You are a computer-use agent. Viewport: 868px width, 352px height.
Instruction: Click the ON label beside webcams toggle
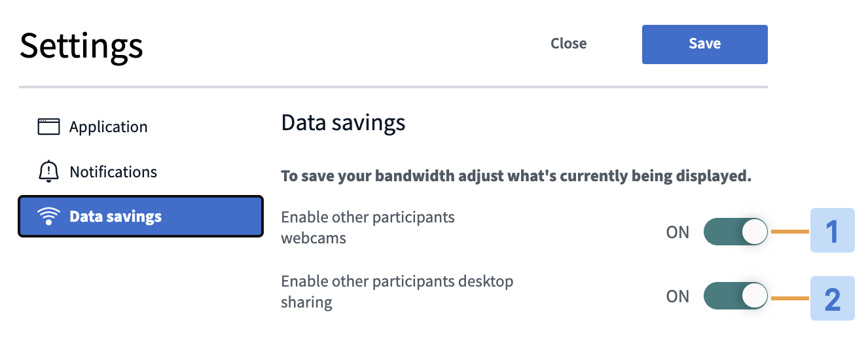point(678,232)
